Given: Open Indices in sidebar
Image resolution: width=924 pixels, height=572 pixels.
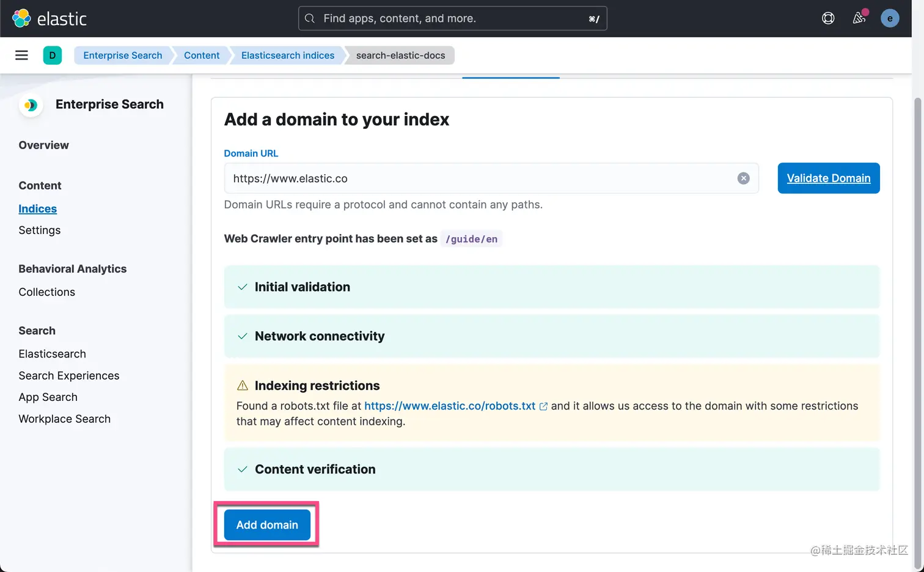Looking at the screenshot, I should pyautogui.click(x=38, y=209).
